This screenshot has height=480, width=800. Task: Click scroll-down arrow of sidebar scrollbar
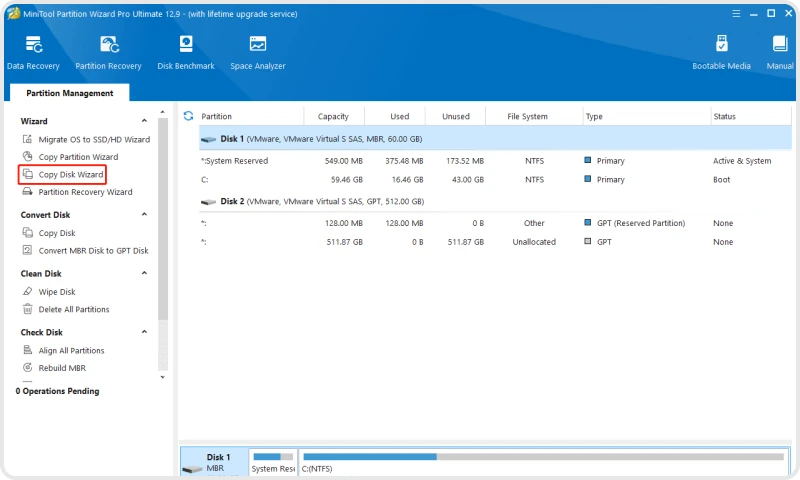(x=163, y=377)
